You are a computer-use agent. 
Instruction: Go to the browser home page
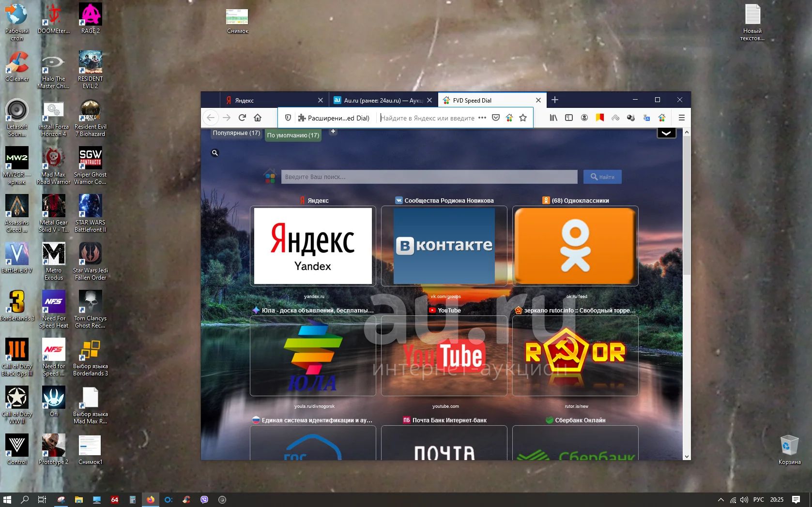tap(258, 118)
